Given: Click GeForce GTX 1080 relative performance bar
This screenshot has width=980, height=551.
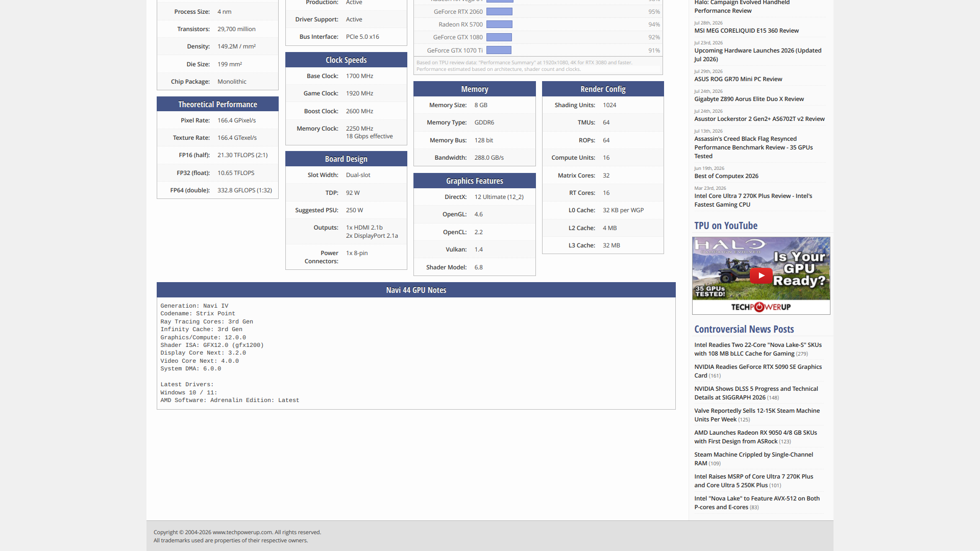Looking at the screenshot, I should pyautogui.click(x=499, y=37).
